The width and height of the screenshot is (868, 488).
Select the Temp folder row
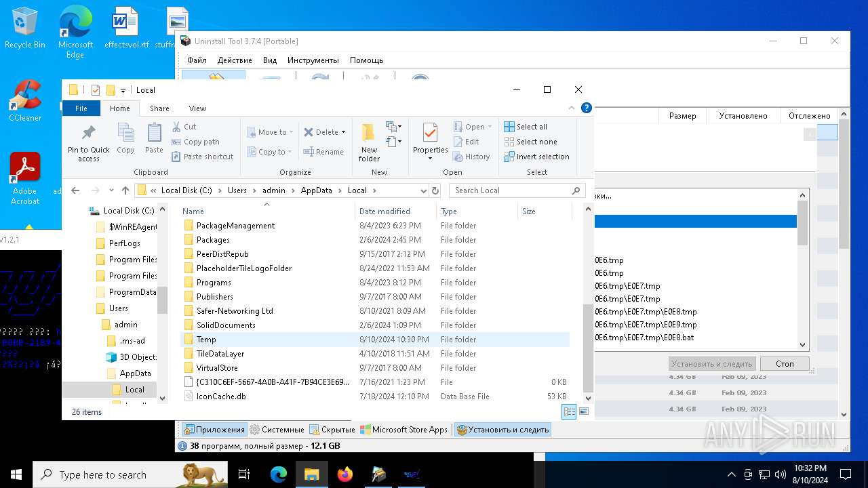tap(375, 340)
